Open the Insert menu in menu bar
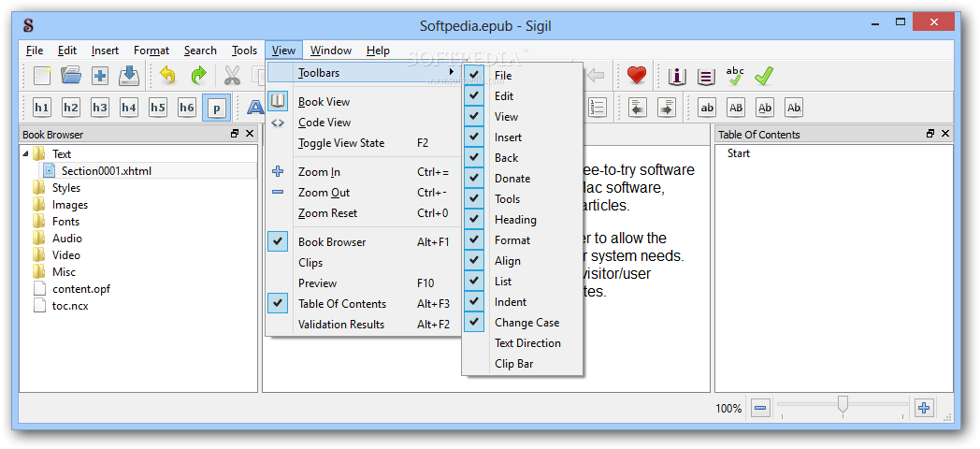The width and height of the screenshot is (980, 449). point(105,51)
